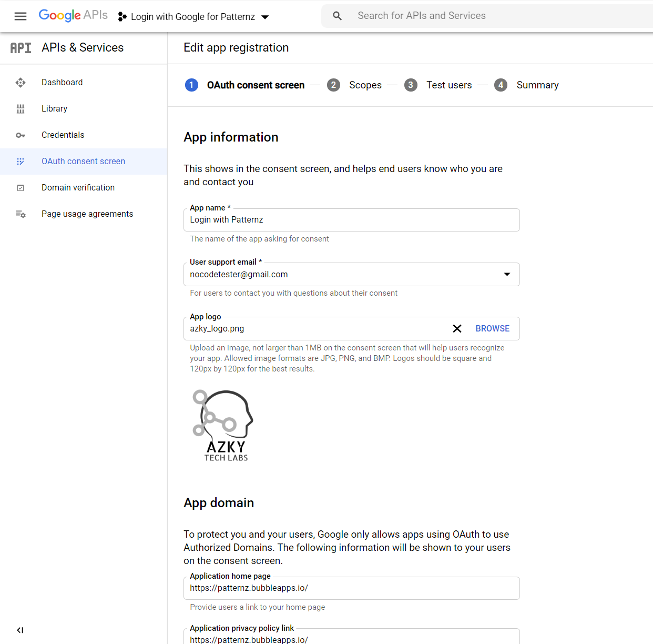
Task: Open OAuth consent screen in sidebar
Action: click(83, 162)
